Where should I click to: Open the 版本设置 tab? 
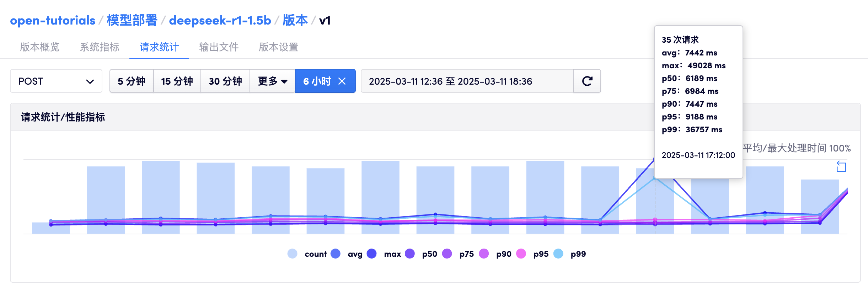tap(278, 47)
